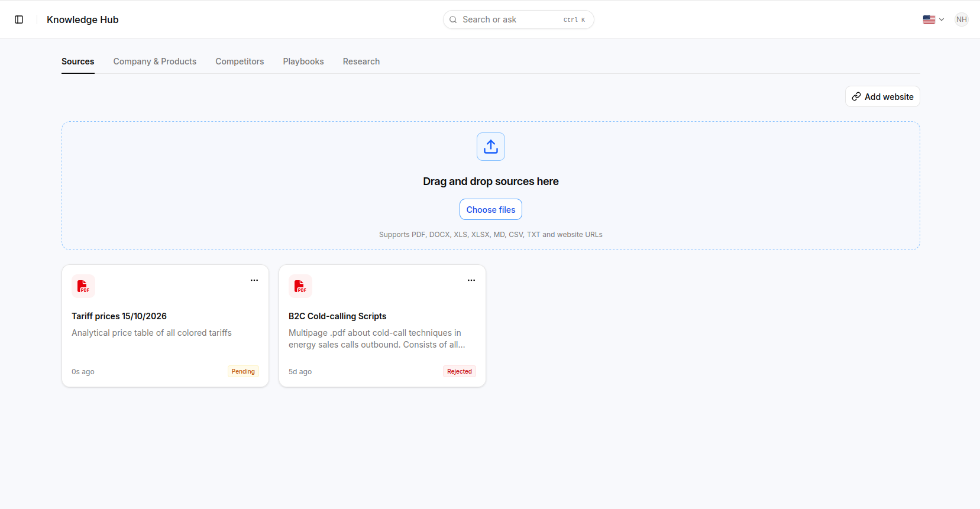980x509 pixels.
Task: Click the cold-call techniques description text
Action: tap(377, 339)
